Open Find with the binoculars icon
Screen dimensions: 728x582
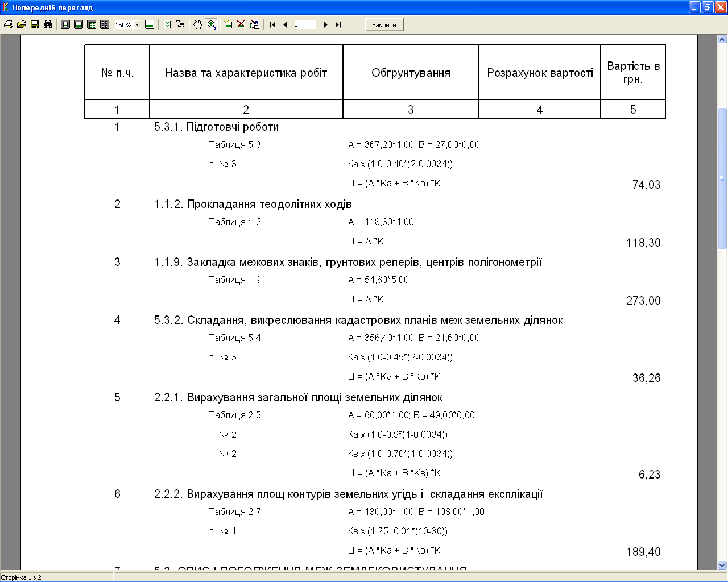pos(48,24)
